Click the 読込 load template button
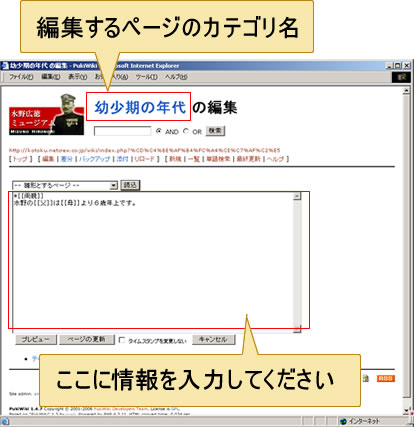The image size is (414, 427). pos(130,185)
